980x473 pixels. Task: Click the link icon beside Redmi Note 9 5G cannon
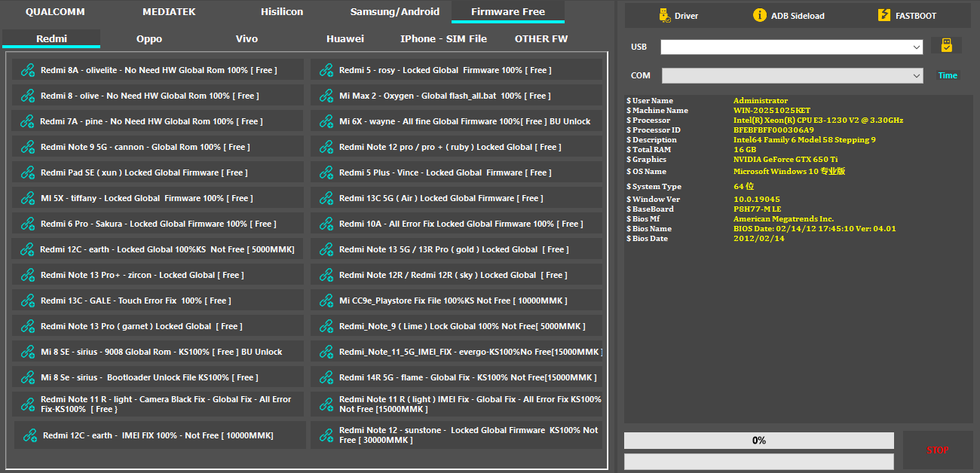click(28, 147)
